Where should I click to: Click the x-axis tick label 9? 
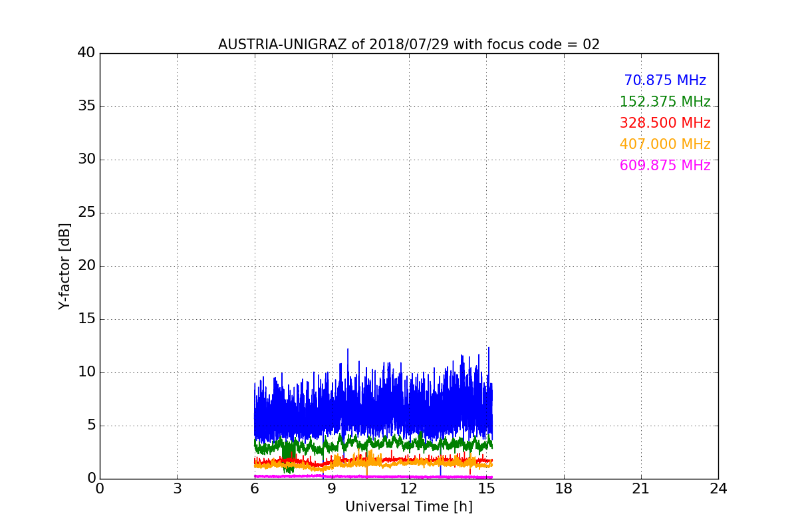coord(332,489)
